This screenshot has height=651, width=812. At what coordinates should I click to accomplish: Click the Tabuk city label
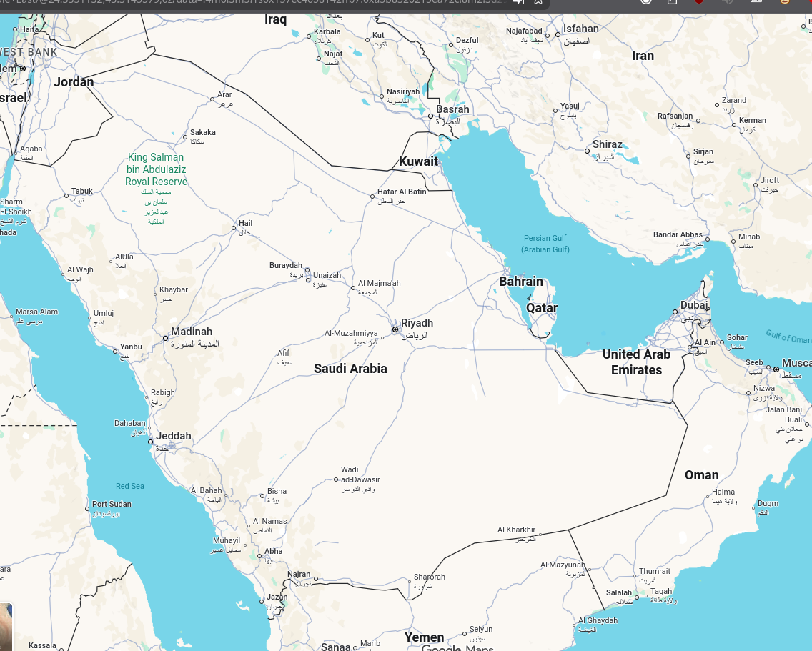pyautogui.click(x=81, y=191)
